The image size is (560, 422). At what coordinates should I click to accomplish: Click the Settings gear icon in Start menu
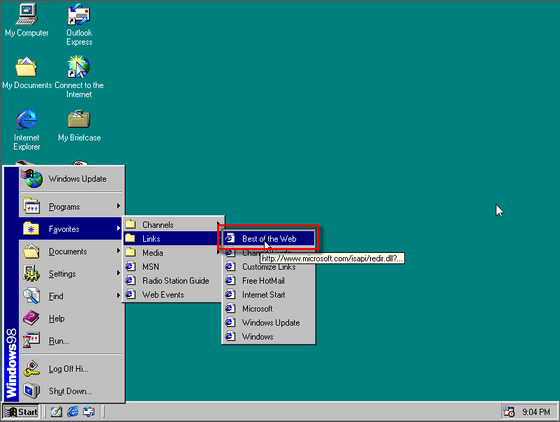tap(31, 273)
